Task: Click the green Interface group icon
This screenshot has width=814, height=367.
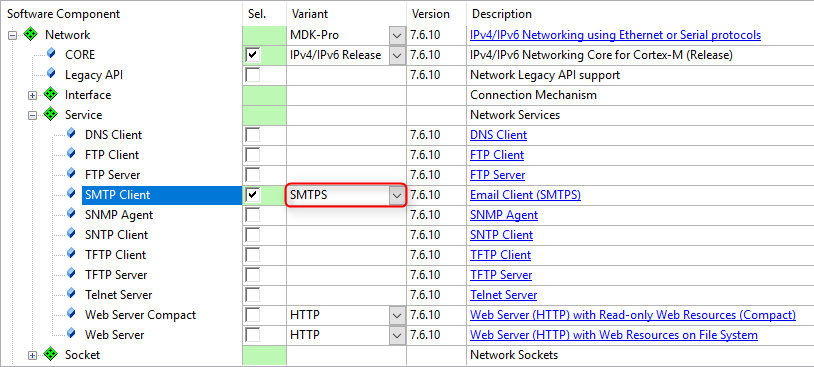Action: tap(50, 95)
